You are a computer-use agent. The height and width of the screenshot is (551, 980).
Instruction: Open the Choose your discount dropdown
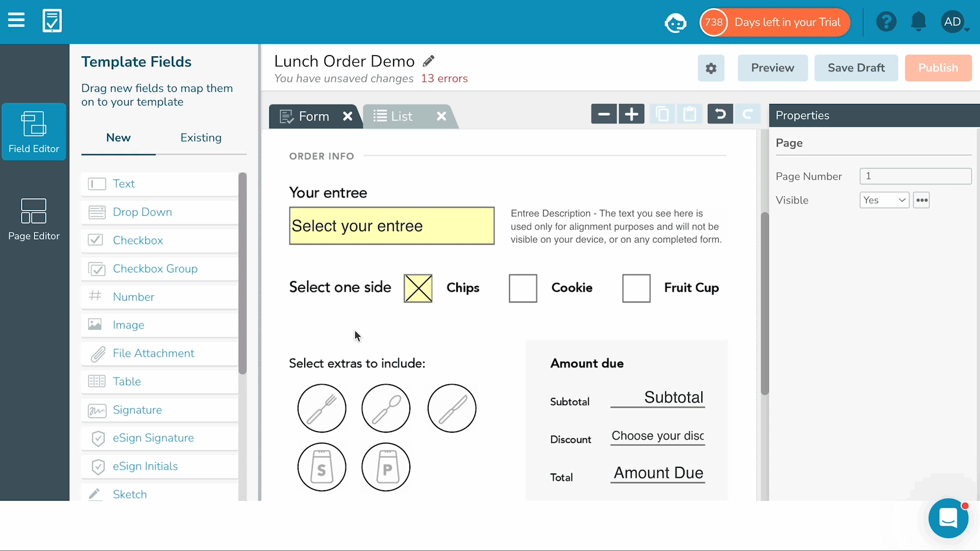tap(658, 436)
